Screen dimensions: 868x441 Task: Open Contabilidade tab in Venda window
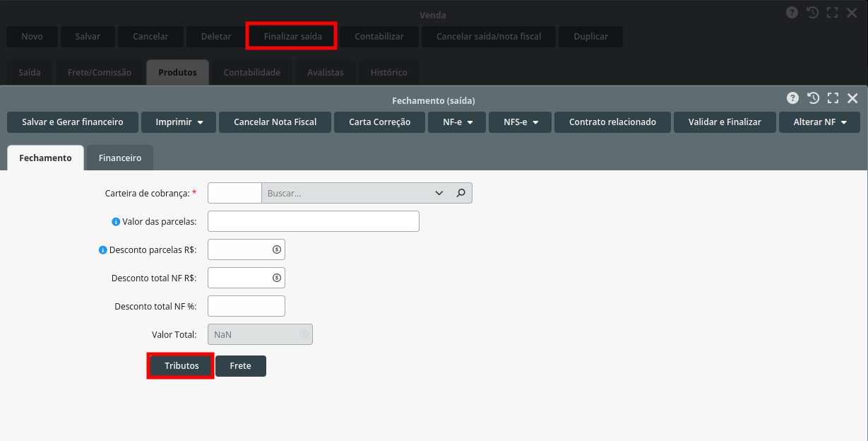pyautogui.click(x=252, y=72)
